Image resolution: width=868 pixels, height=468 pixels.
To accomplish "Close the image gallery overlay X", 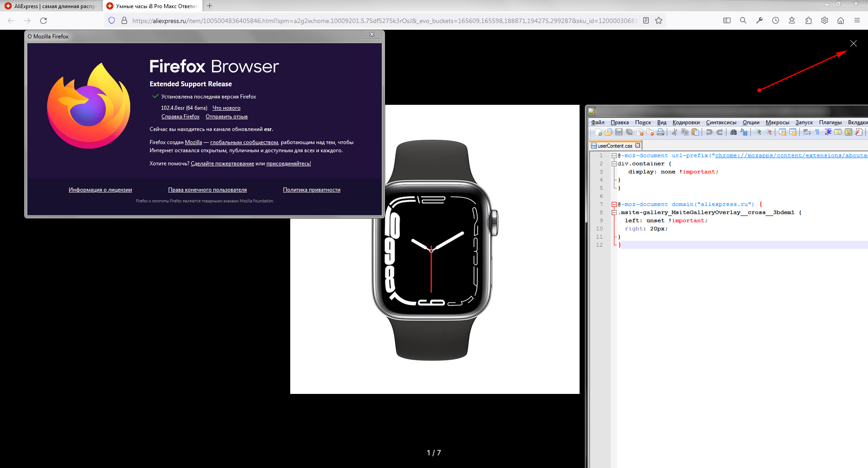I will tap(854, 43).
